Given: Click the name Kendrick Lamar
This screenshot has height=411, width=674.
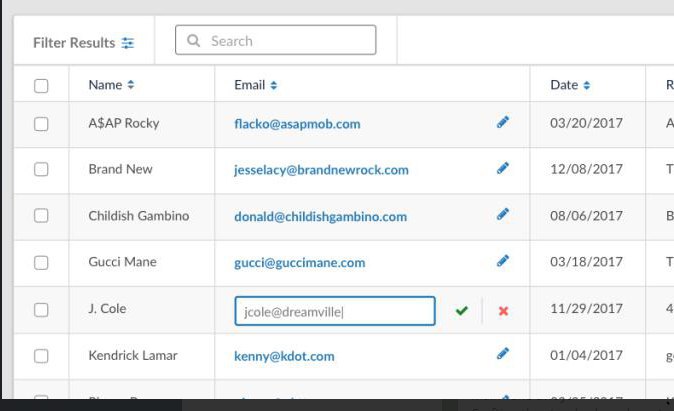Looking at the screenshot, I should coord(133,356).
